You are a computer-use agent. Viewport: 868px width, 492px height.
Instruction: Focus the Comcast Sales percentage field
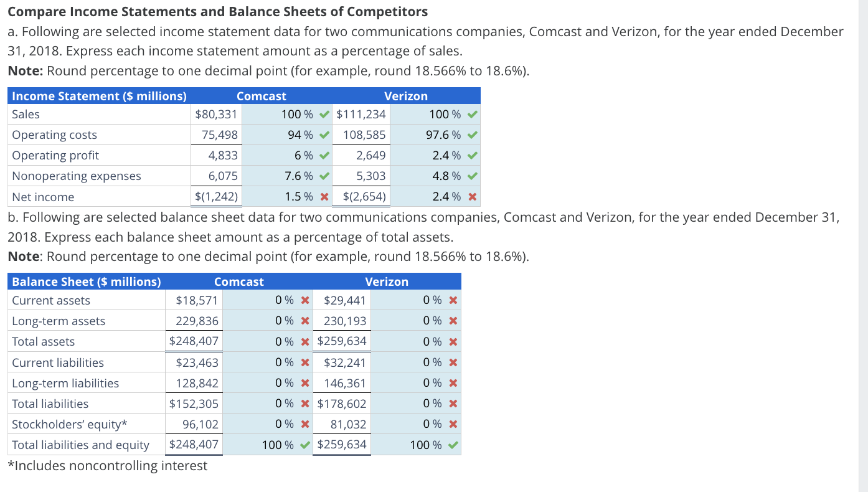(287, 115)
